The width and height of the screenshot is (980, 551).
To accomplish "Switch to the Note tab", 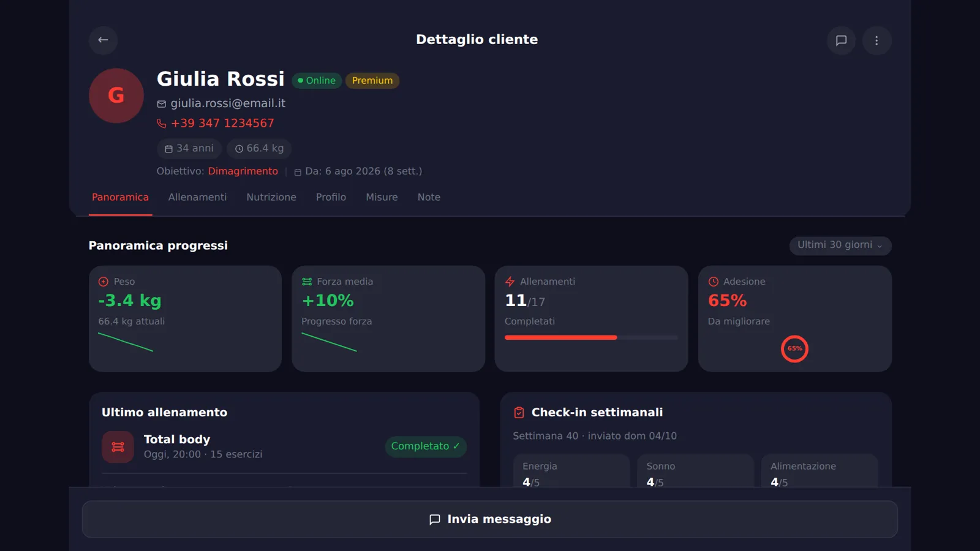I will 429,197.
